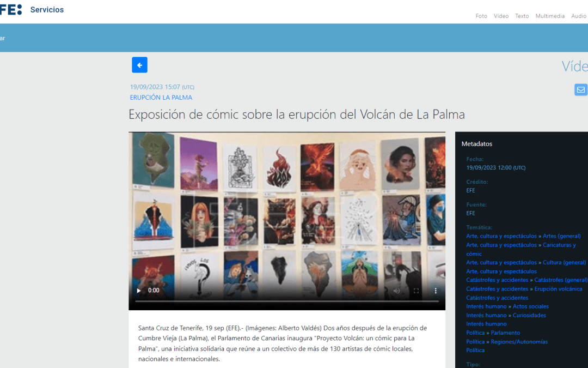Enter video fullscreen mode
The width and height of the screenshot is (588, 368).
tap(416, 290)
